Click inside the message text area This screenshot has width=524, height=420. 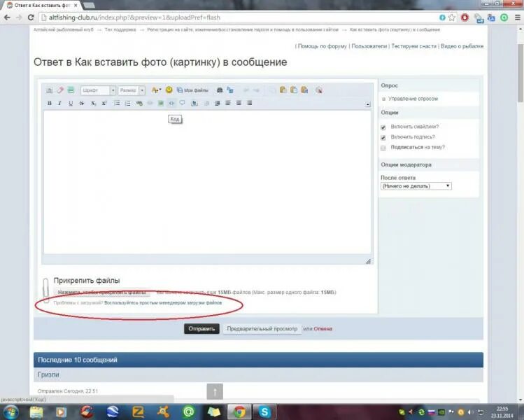click(207, 182)
